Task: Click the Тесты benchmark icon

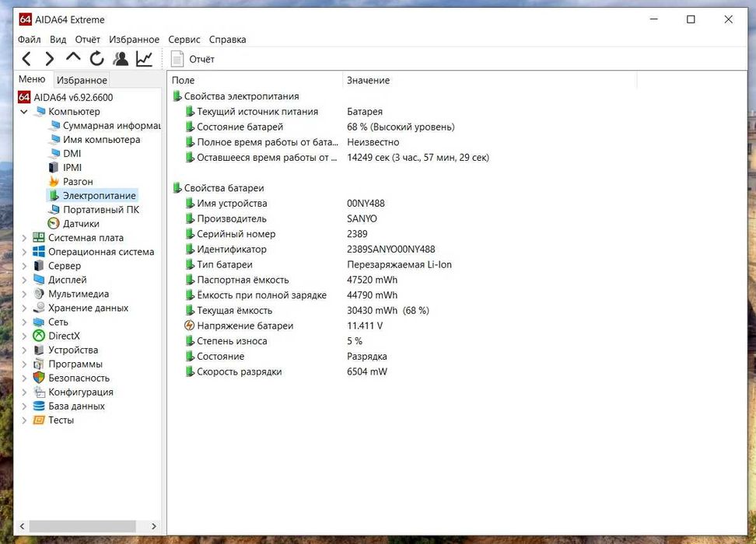Action: [x=39, y=420]
